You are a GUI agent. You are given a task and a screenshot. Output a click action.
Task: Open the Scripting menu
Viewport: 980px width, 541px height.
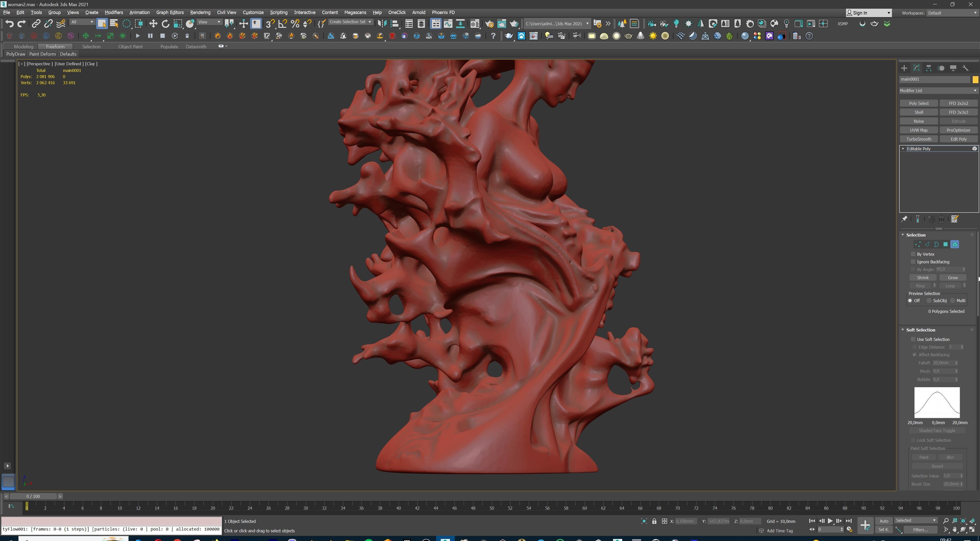coord(278,13)
